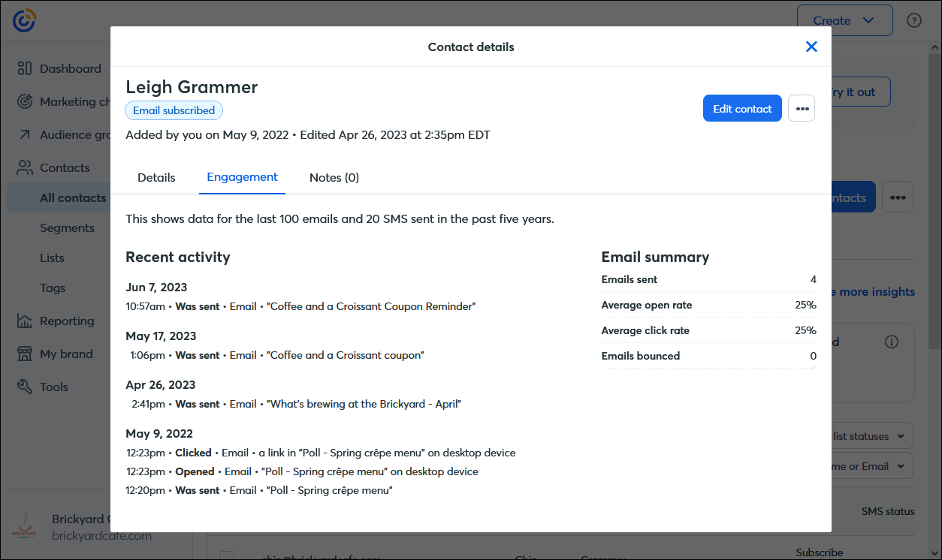The width and height of the screenshot is (942, 560).
Task: Click the Edit contact button
Action: click(x=742, y=109)
